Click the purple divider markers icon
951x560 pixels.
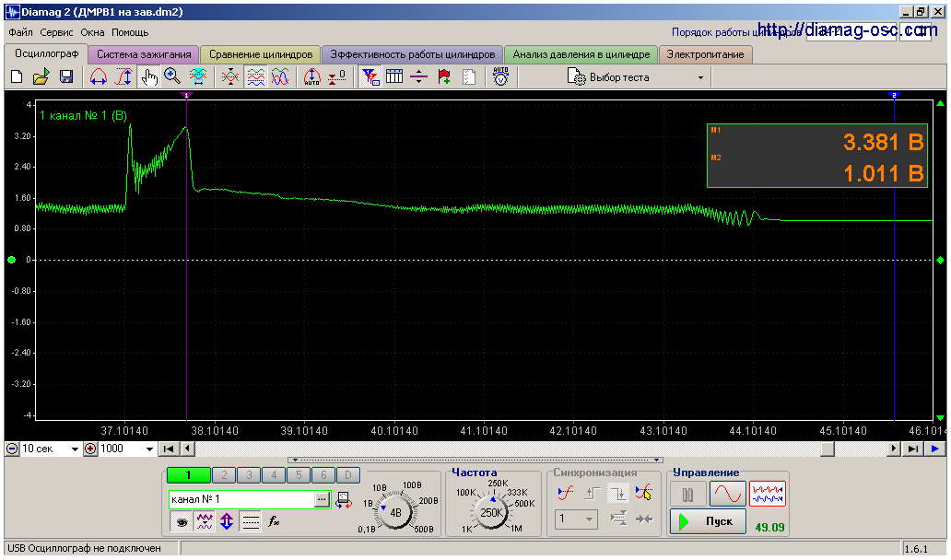[x=419, y=77]
